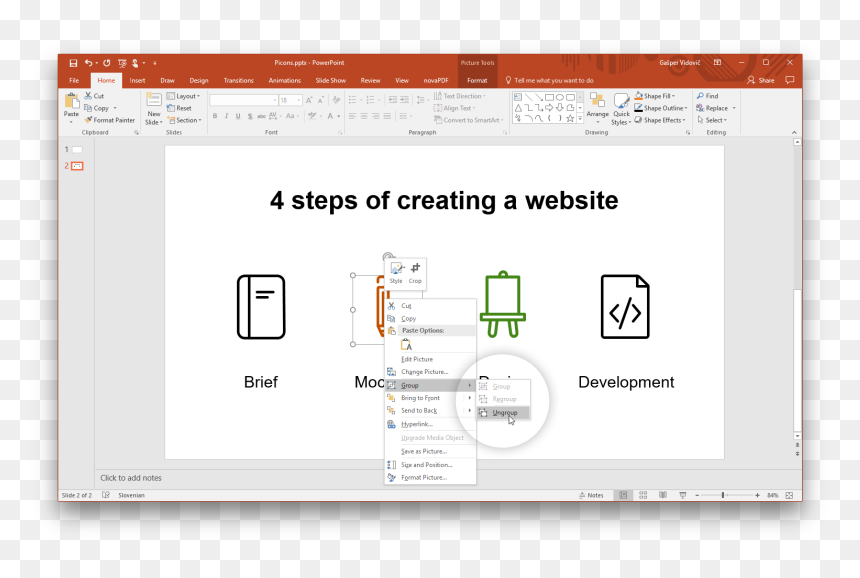Toggle Italic formatting

coord(227,116)
